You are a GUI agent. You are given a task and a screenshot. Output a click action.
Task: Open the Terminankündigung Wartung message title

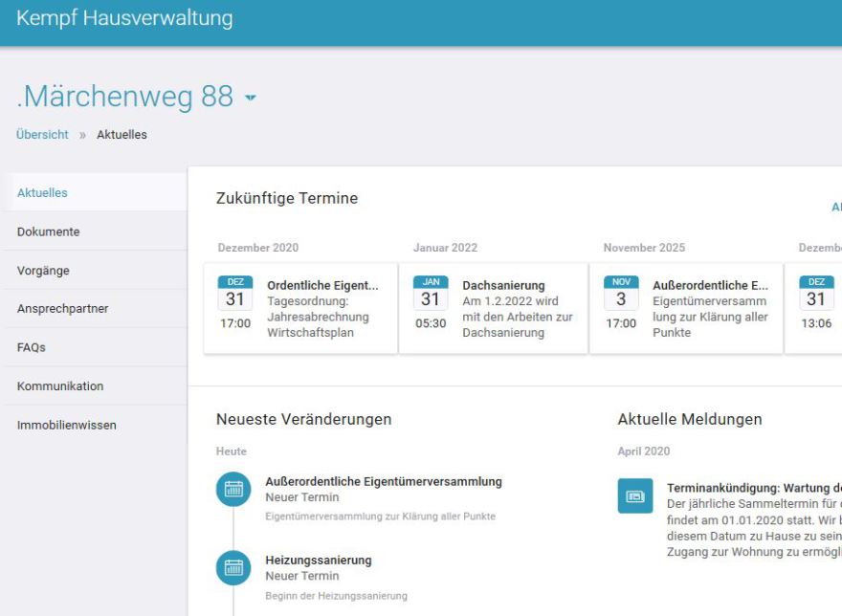(753, 488)
